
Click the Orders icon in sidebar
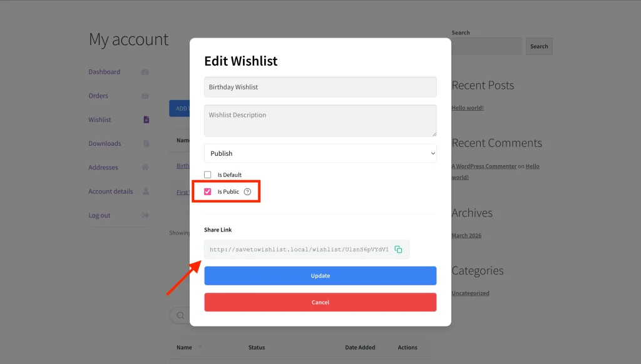pos(145,96)
